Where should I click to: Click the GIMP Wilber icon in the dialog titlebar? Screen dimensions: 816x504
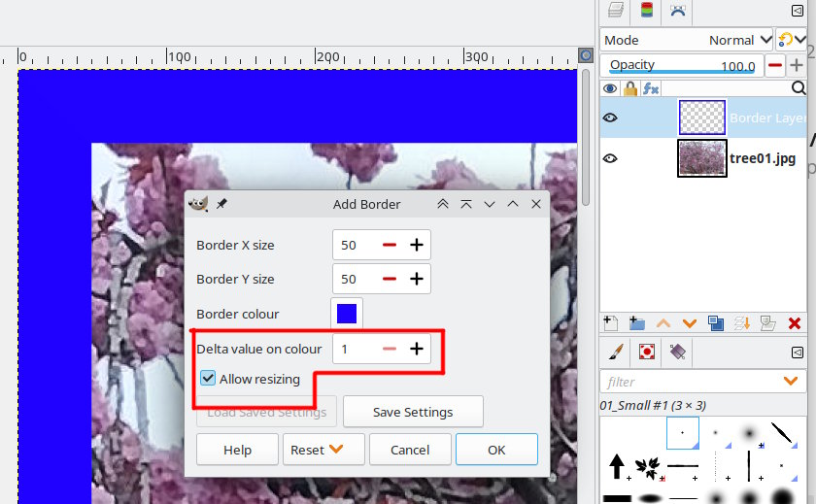pyautogui.click(x=198, y=203)
